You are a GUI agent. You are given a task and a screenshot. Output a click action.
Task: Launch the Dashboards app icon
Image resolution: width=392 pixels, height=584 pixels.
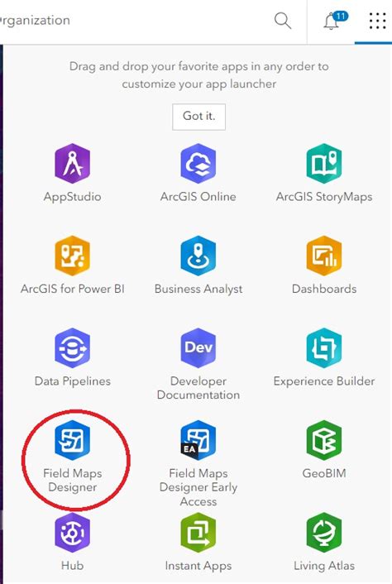324,256
